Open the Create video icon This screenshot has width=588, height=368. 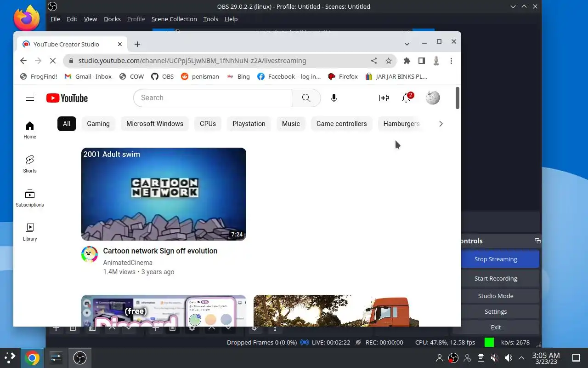[384, 98]
